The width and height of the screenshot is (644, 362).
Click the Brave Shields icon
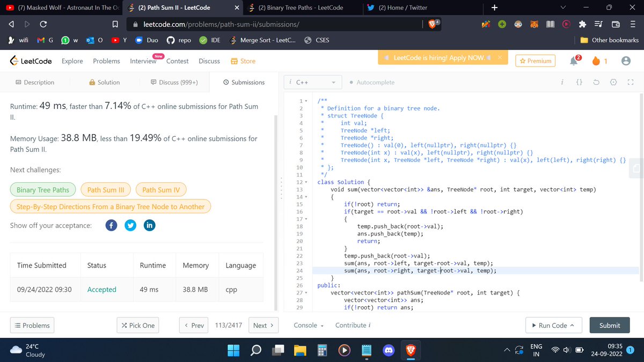(x=434, y=24)
